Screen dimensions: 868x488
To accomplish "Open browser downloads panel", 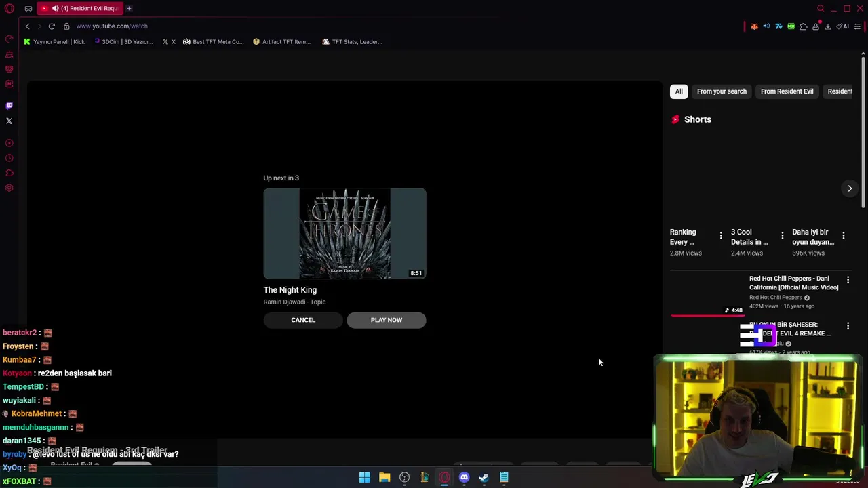I will pyautogui.click(x=828, y=26).
